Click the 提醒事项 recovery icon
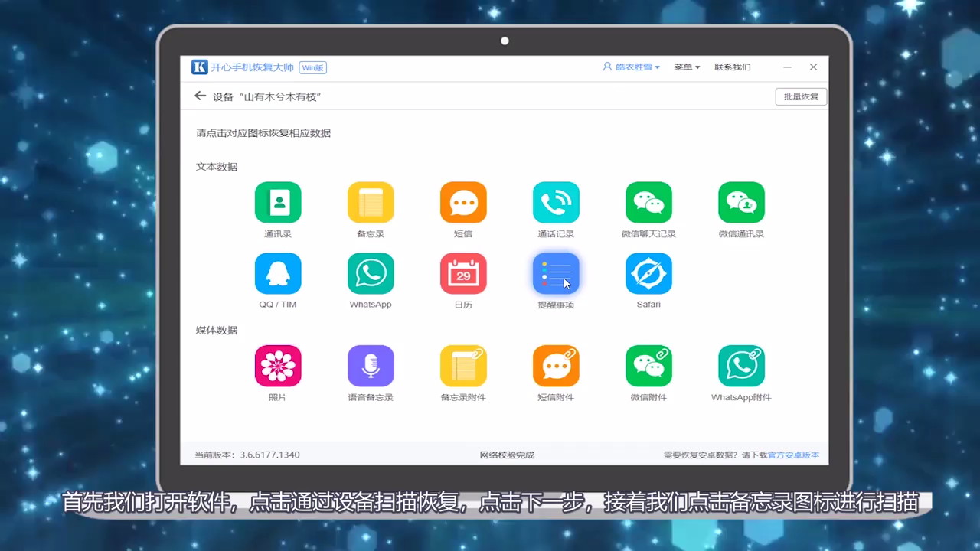This screenshot has height=551, width=980. pyautogui.click(x=556, y=272)
